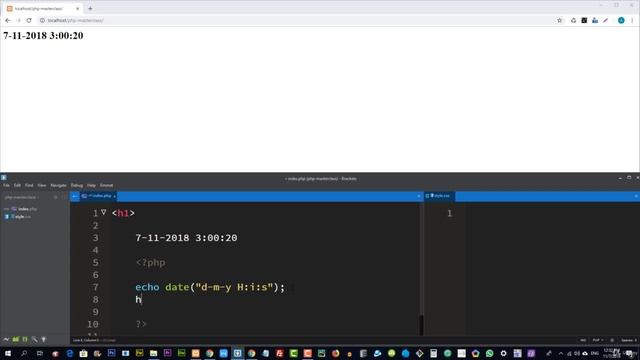640x360 pixels.
Task: Toggle the INS insert mode indicator
Action: point(583,340)
